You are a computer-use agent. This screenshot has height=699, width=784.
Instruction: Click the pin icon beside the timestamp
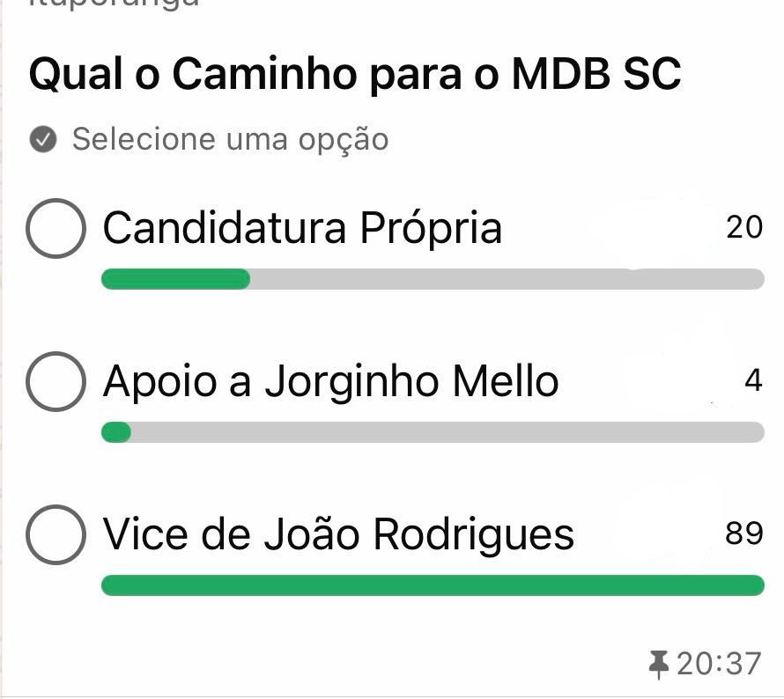(658, 664)
